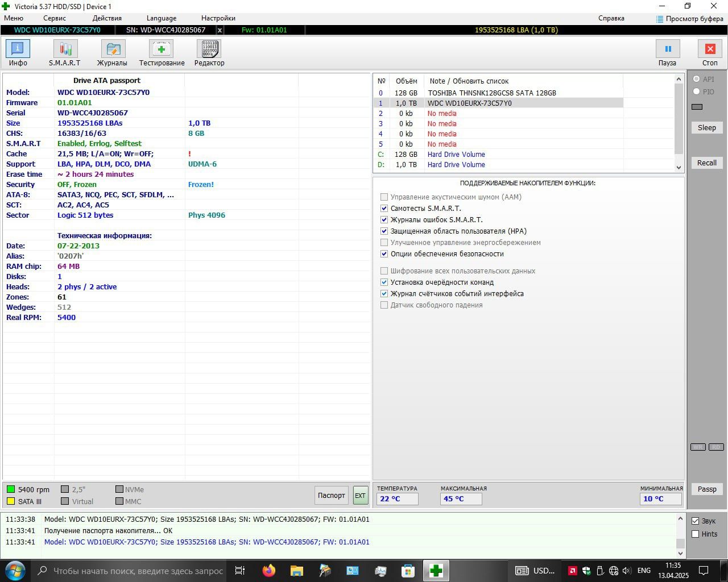Open the volume speaker tray icon
The height and width of the screenshot is (582, 728).
tap(627, 571)
